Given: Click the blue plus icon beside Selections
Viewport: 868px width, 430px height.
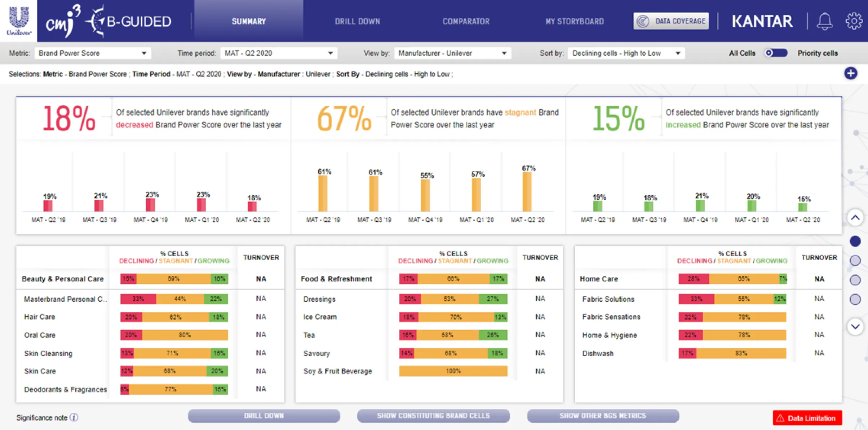Looking at the screenshot, I should click(x=851, y=74).
